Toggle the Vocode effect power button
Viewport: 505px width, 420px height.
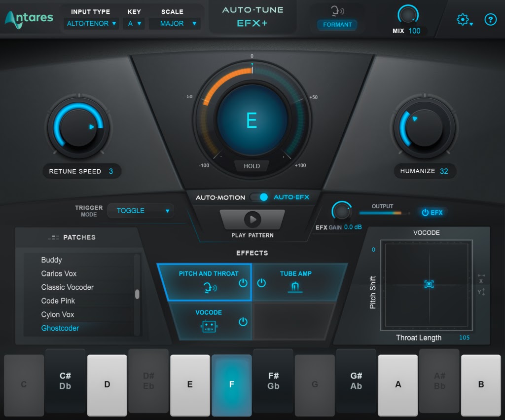coord(243,322)
